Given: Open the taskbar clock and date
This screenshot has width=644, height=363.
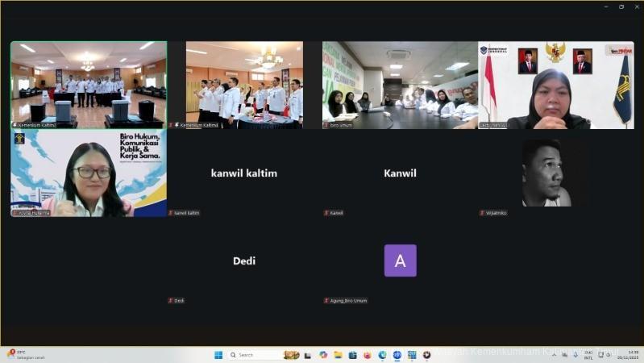Looking at the screenshot, I should tap(632, 355).
